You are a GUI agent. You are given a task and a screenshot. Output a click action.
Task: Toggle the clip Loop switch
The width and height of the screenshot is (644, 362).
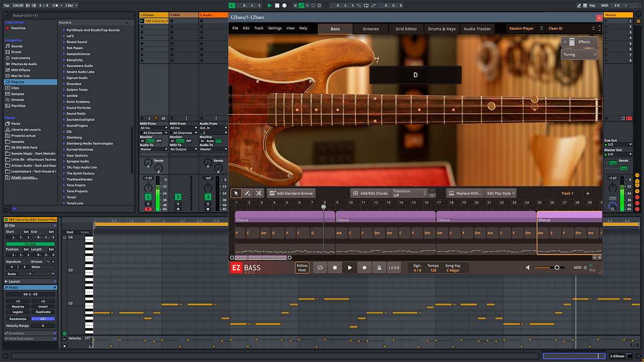(x=30, y=244)
